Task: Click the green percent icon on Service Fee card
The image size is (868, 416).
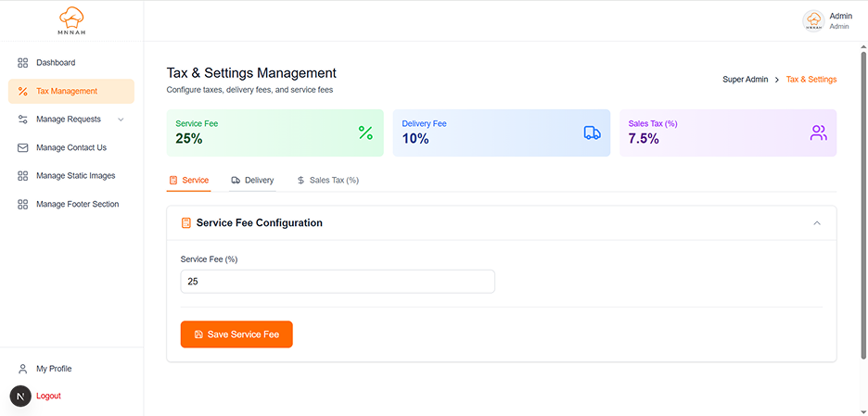Action: (x=365, y=132)
